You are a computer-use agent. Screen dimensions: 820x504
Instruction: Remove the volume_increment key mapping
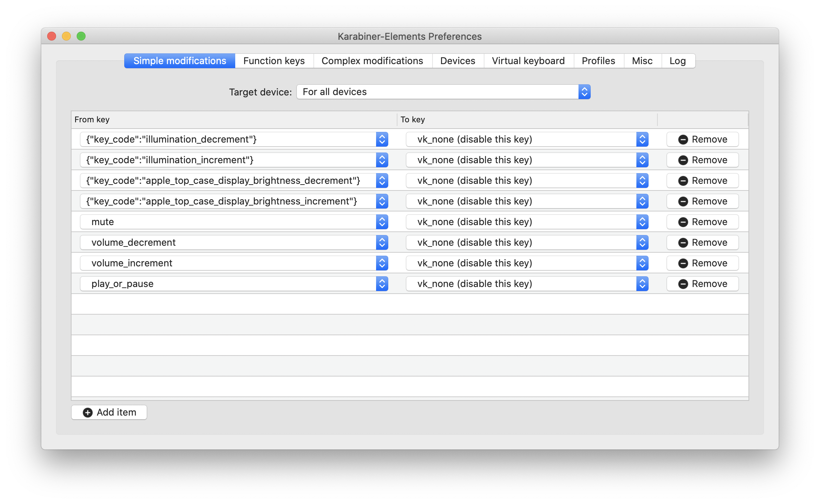point(702,263)
